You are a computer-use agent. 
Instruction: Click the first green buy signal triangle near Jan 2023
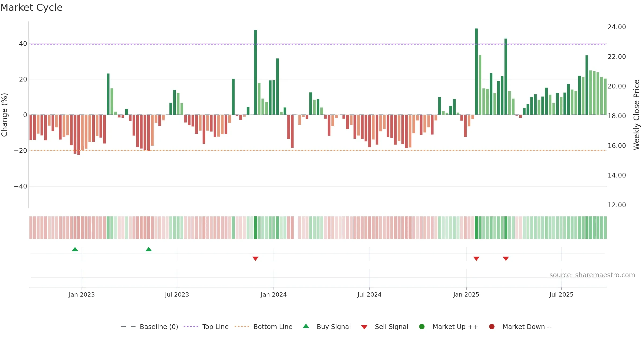coord(75,249)
